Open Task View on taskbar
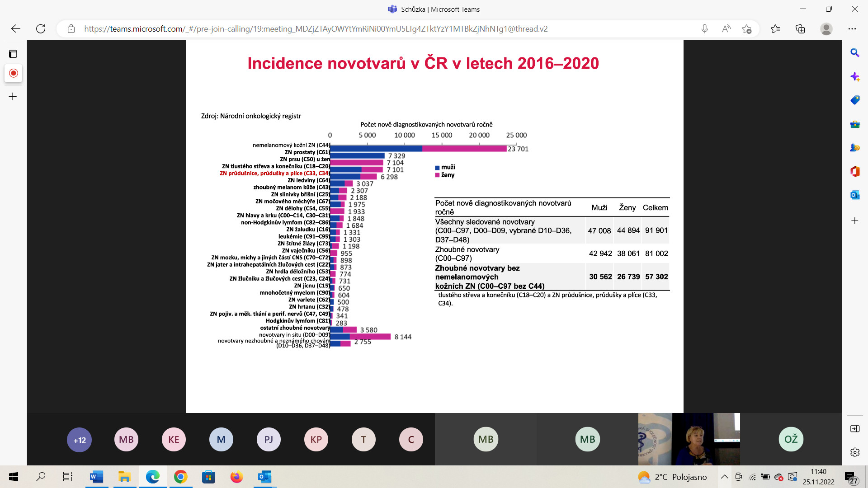 pyautogui.click(x=68, y=477)
